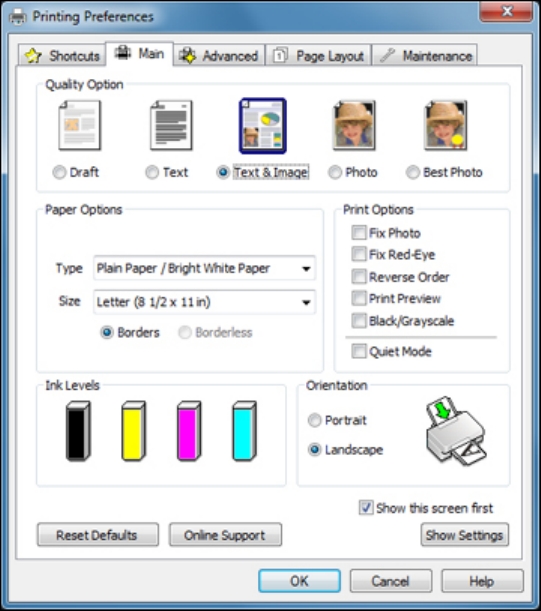Screen dimensions: 541x611
Task: Select the Draft quality document icon
Action: [80, 125]
